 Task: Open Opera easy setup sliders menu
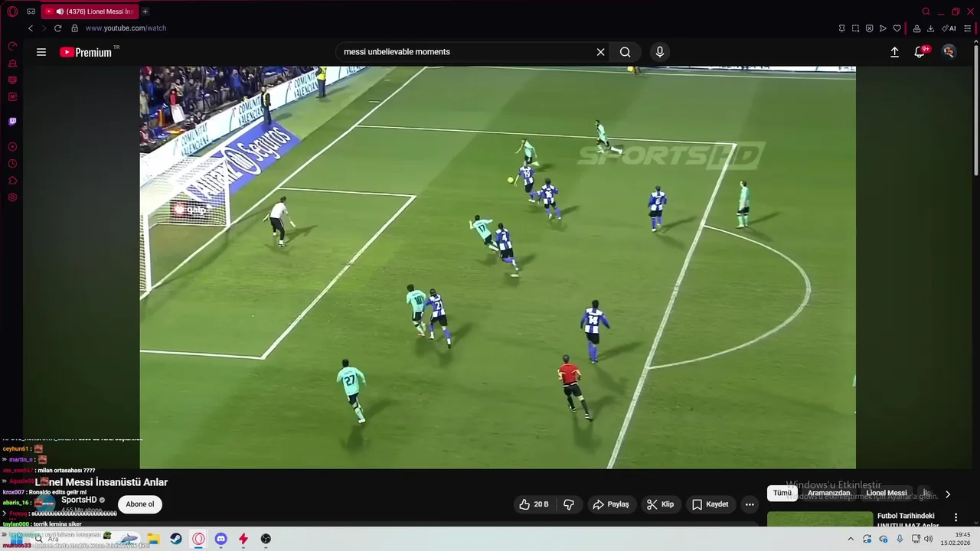click(x=968, y=28)
